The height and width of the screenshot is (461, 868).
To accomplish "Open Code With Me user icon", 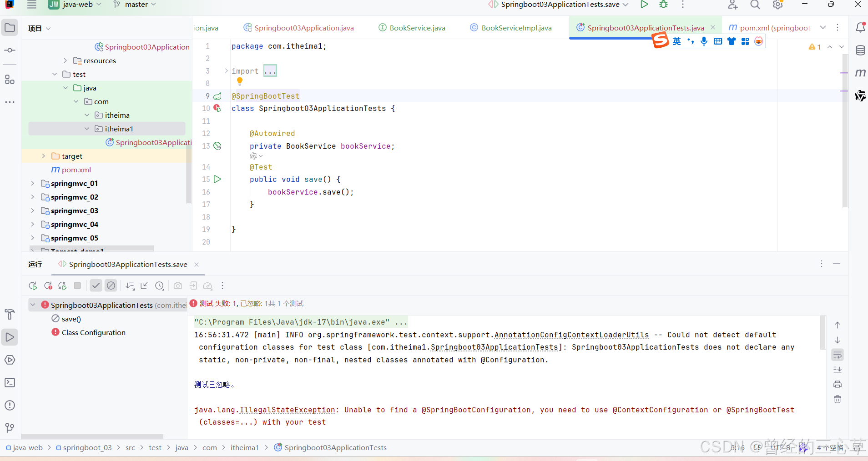I will (733, 5).
